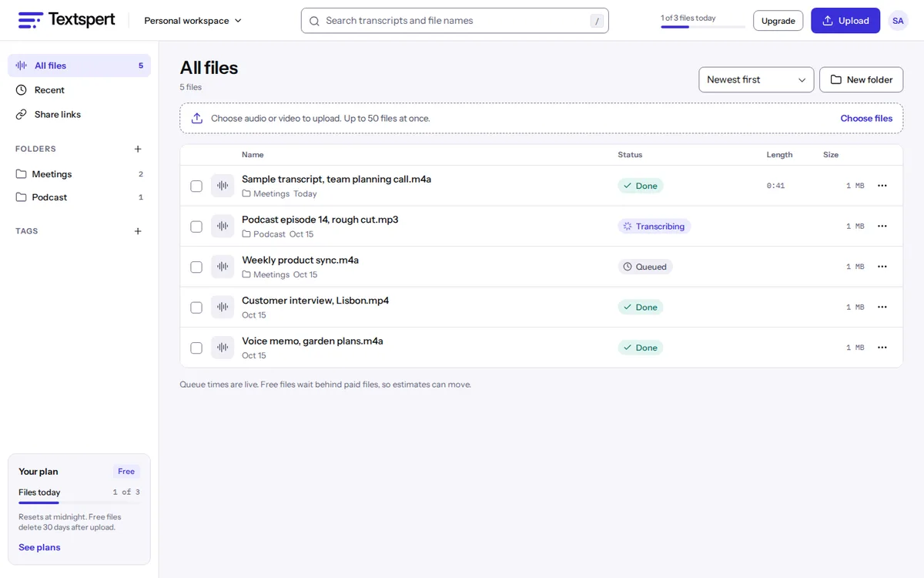
Task: Click the waveform icon of Voice memo file
Action: (x=223, y=348)
